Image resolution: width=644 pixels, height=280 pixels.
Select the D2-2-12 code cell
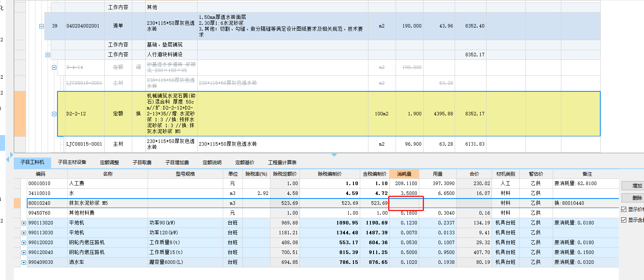point(81,114)
